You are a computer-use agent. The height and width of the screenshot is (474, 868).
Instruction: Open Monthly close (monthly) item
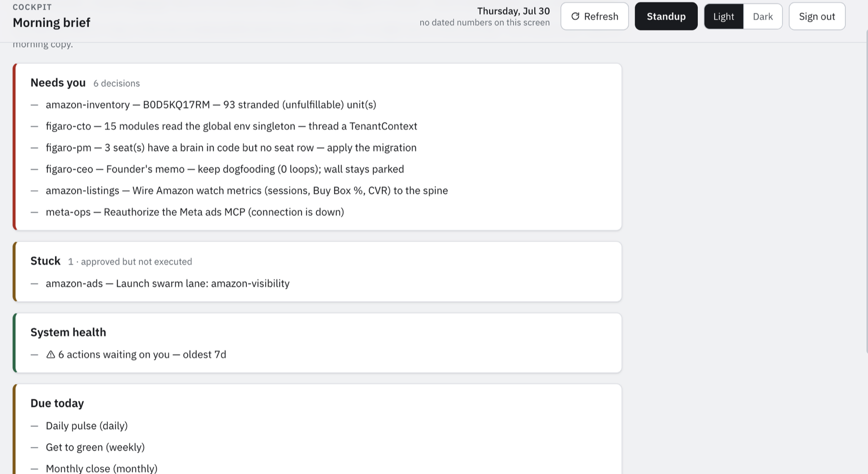point(101,468)
